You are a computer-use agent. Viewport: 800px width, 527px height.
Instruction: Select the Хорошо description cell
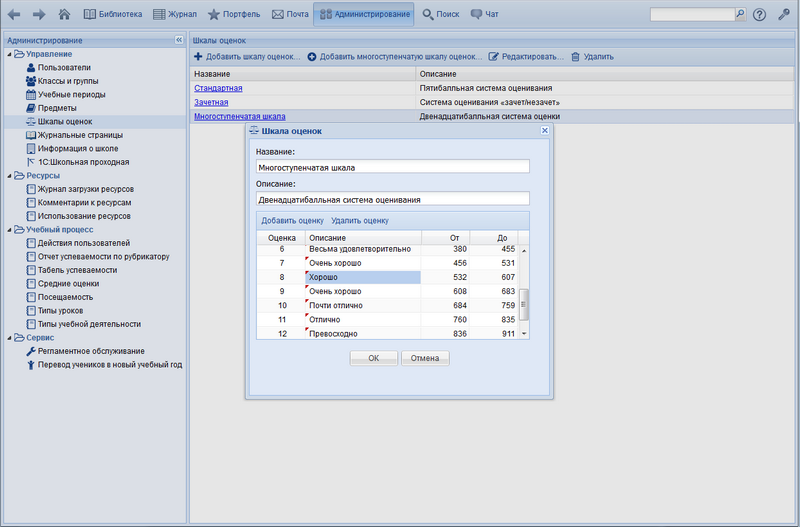click(363, 277)
